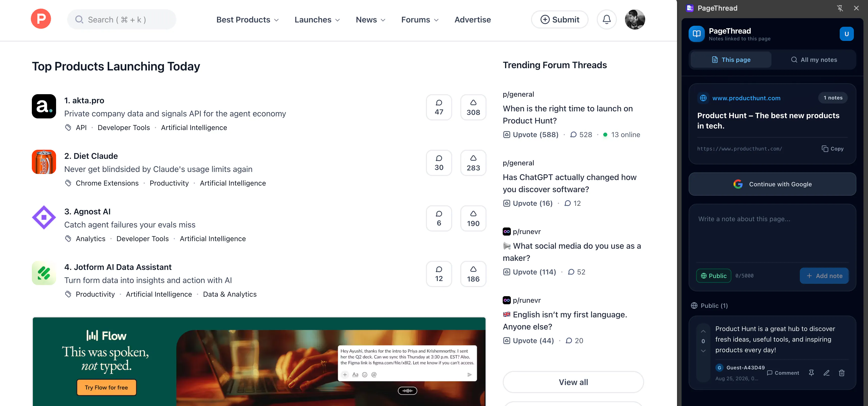Upvote the Guest-A43D49 note

click(703, 332)
